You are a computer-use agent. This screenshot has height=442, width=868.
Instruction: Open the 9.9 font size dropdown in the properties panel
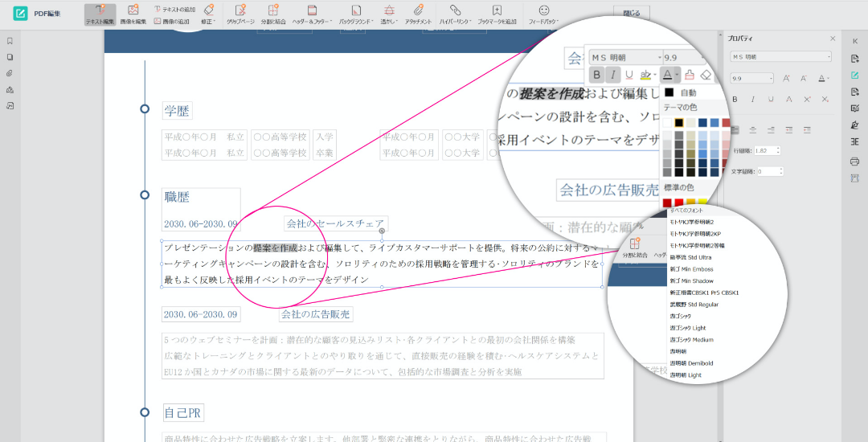click(751, 79)
